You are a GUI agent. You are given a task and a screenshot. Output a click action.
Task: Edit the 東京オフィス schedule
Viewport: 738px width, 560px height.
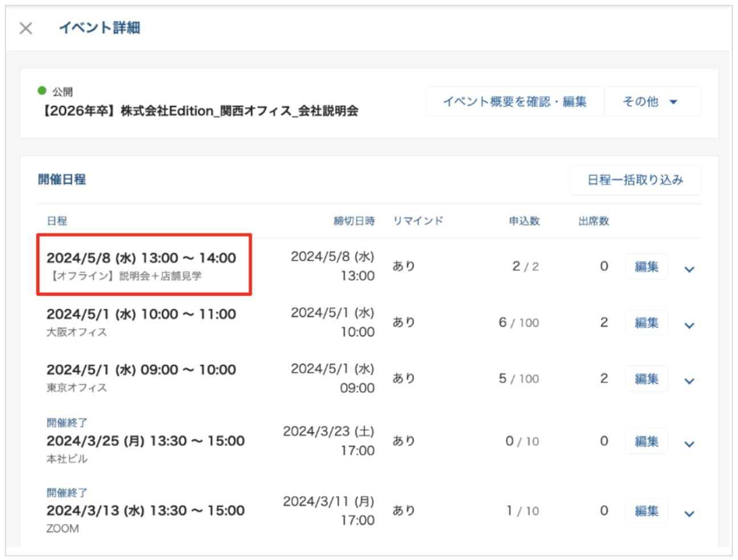tap(646, 379)
